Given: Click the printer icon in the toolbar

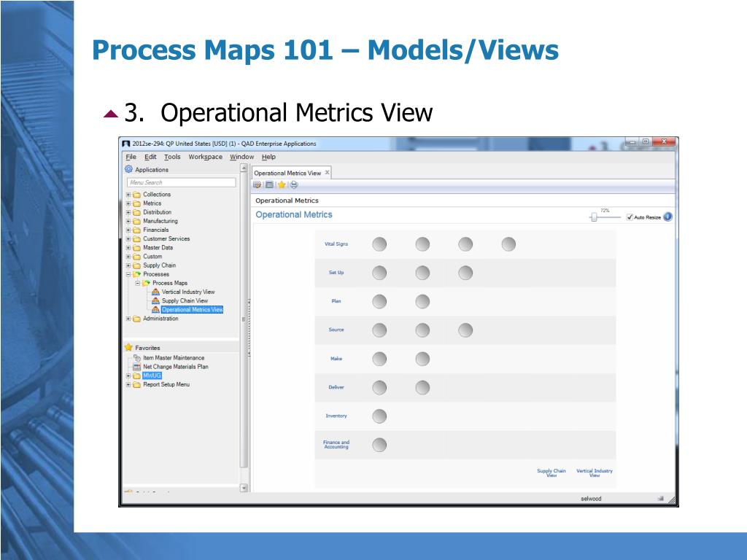Looking at the screenshot, I should [x=294, y=184].
